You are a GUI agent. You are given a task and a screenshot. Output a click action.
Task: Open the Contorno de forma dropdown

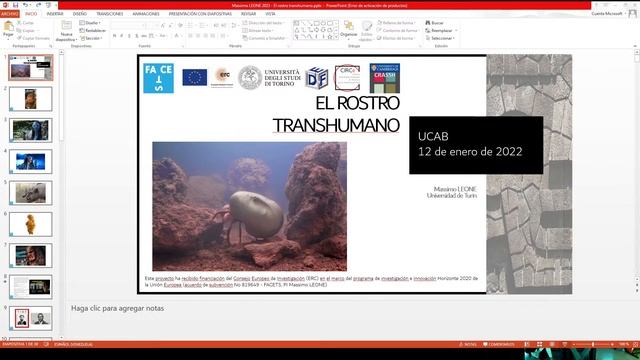[398, 31]
